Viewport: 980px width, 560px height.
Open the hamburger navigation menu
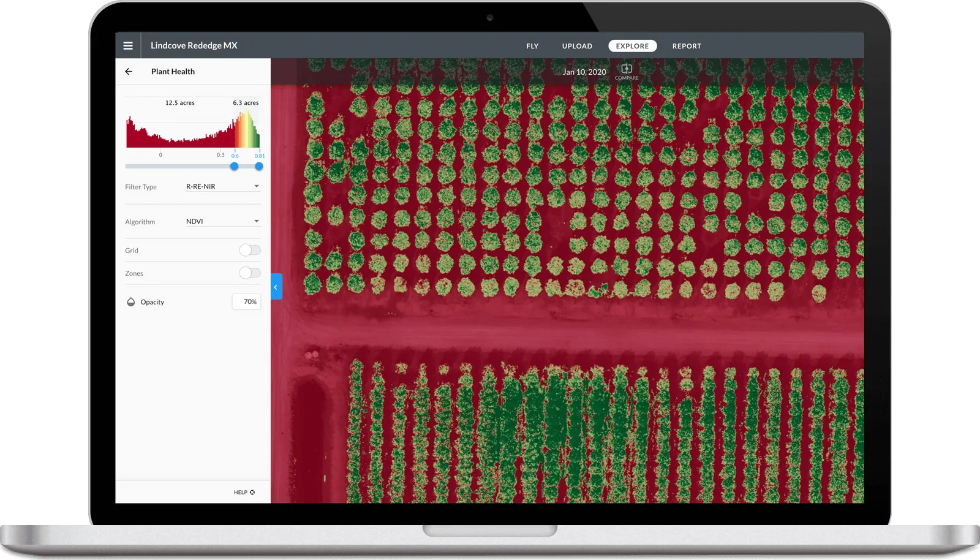coord(128,45)
